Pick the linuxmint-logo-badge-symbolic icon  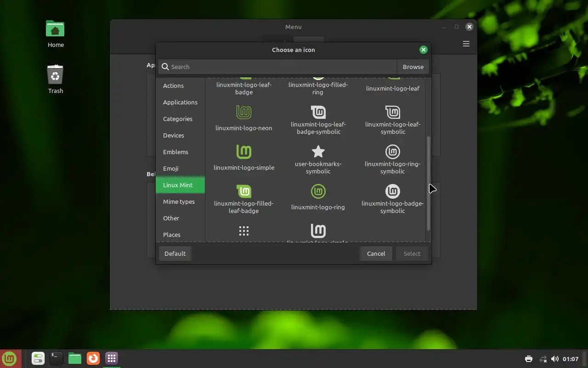click(393, 191)
